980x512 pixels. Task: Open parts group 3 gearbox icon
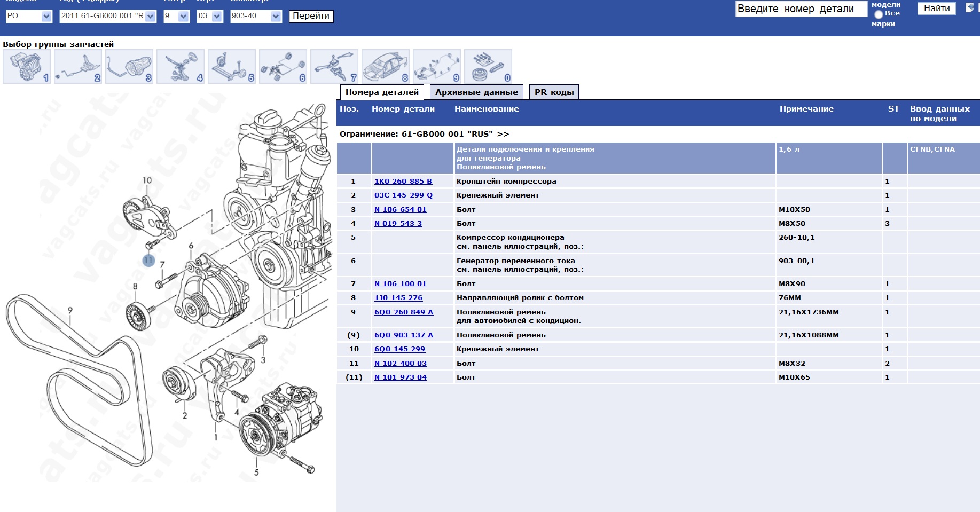point(129,66)
